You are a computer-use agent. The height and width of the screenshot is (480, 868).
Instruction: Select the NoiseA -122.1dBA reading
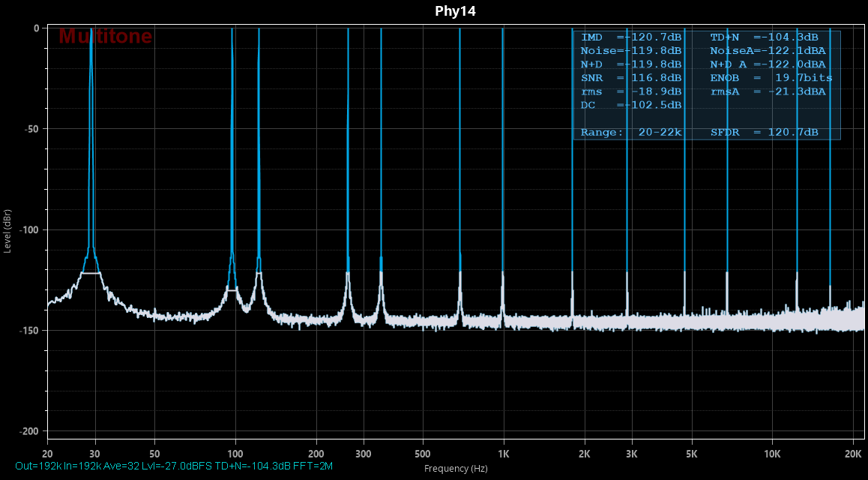tap(768, 51)
